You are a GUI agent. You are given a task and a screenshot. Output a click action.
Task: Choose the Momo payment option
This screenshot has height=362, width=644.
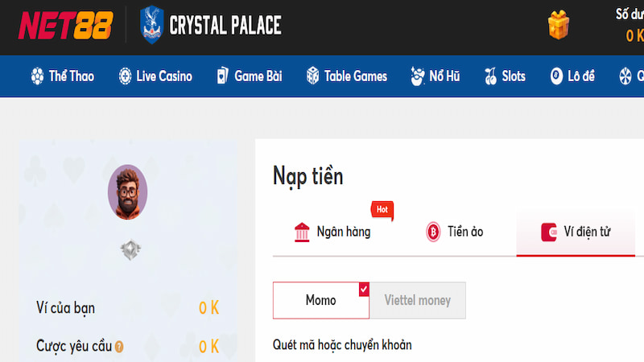click(320, 300)
